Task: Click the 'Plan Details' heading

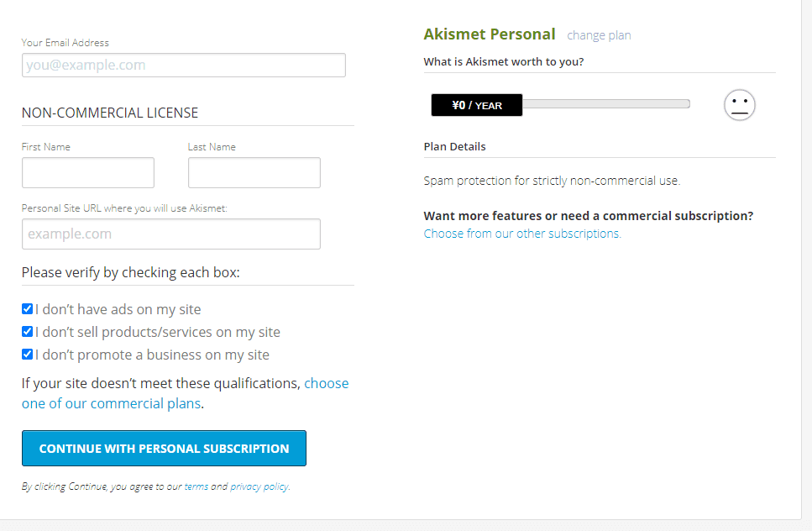Action: click(x=454, y=146)
